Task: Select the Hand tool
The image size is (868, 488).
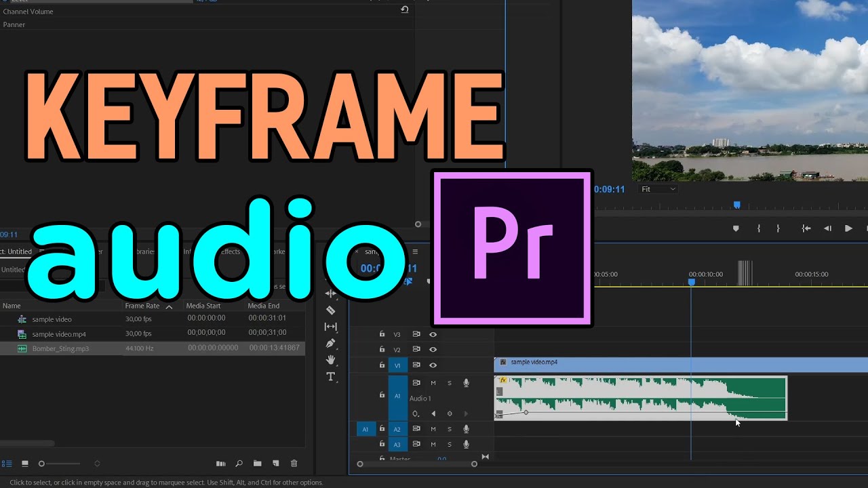Action: (331, 360)
